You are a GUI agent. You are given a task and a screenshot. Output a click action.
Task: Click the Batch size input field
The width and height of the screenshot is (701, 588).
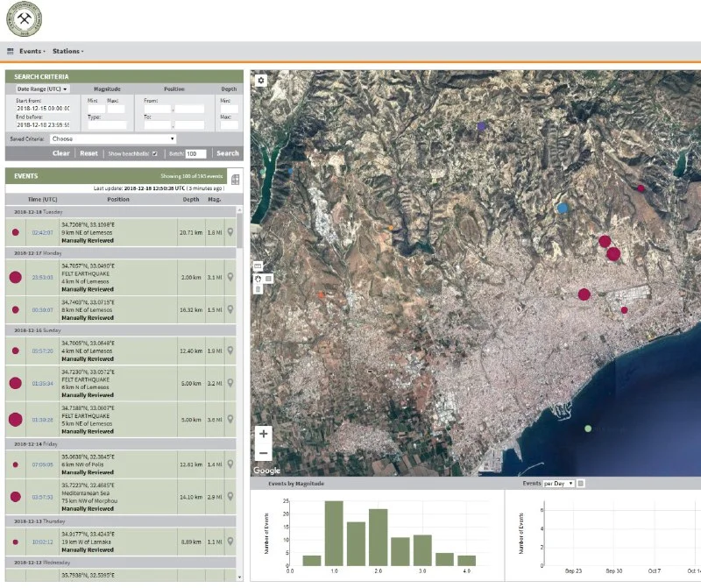(195, 153)
